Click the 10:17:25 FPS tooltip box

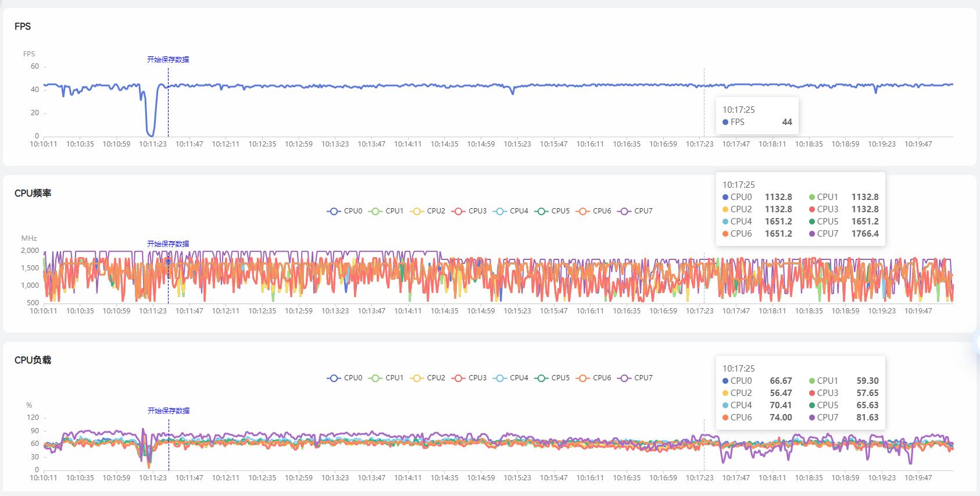pos(757,116)
